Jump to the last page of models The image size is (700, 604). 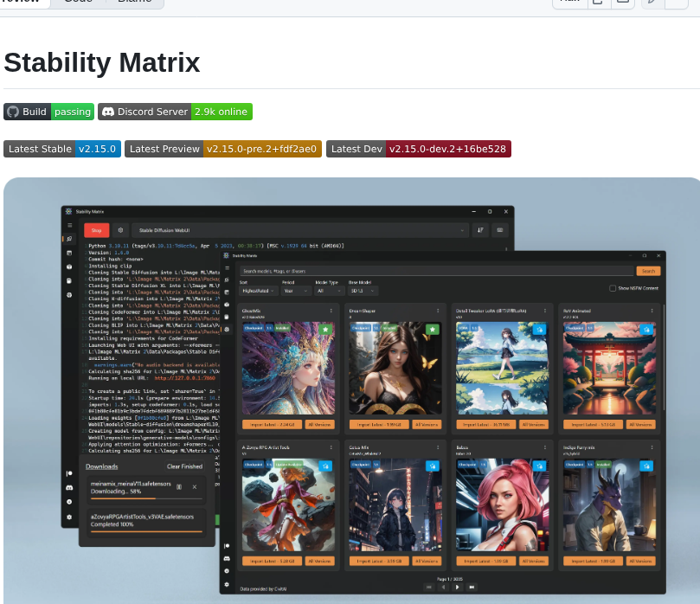coord(472,587)
